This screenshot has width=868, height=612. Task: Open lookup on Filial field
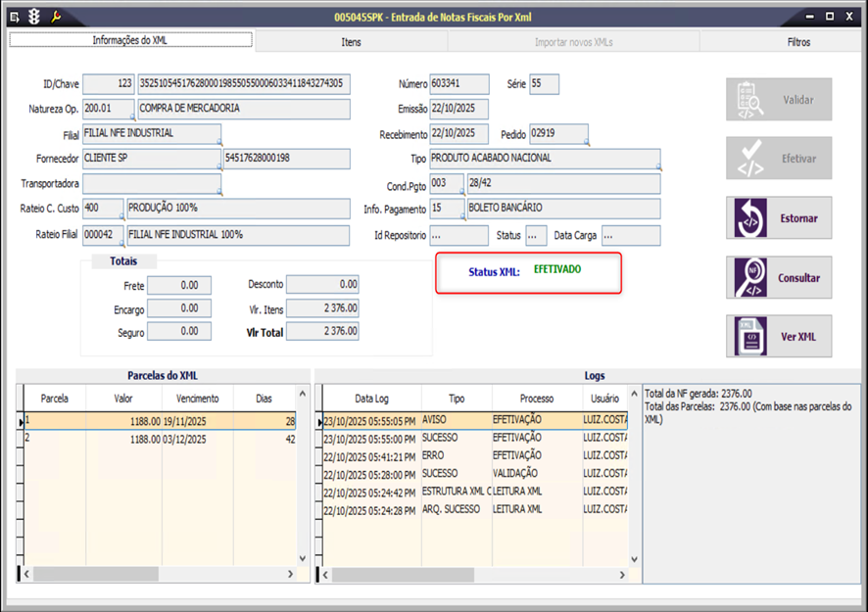click(x=219, y=142)
